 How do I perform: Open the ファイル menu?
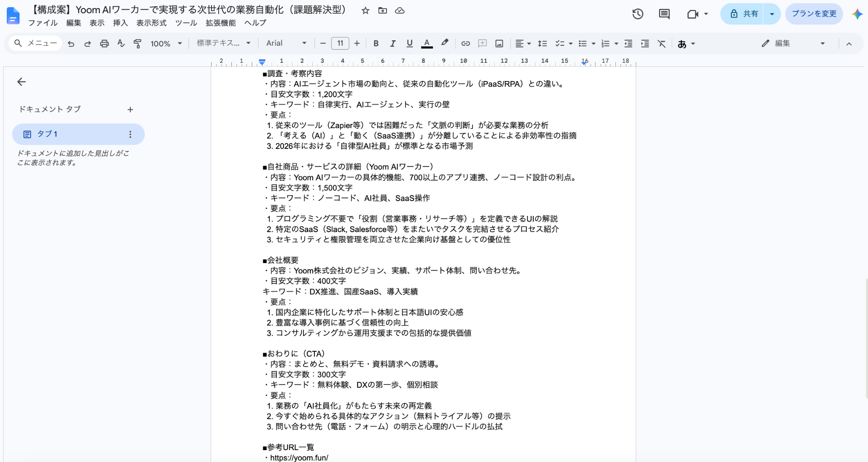tap(43, 23)
